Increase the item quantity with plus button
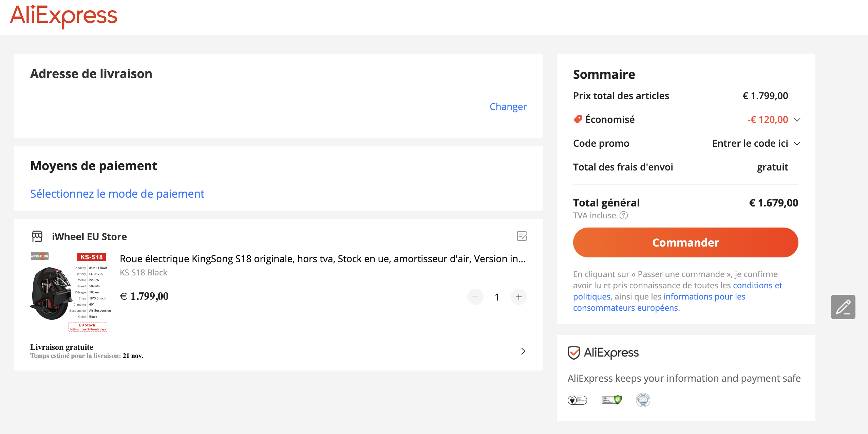The width and height of the screenshot is (868, 434). [x=518, y=297]
